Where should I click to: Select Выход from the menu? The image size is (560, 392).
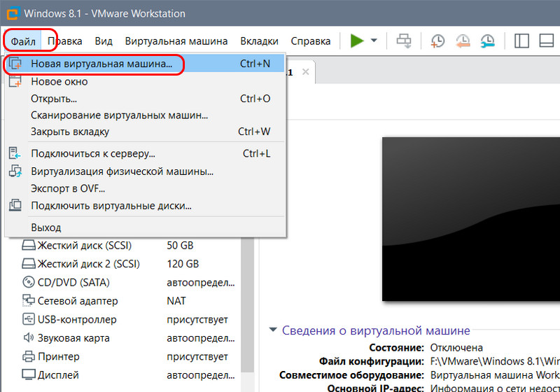tap(145, 227)
